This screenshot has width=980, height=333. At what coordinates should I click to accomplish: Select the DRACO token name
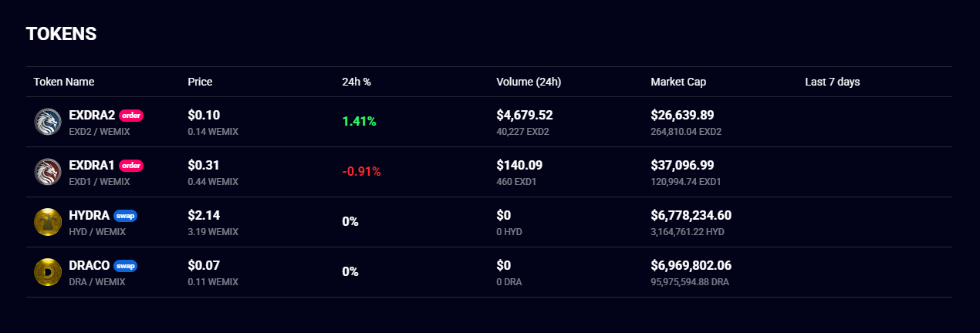(x=90, y=266)
